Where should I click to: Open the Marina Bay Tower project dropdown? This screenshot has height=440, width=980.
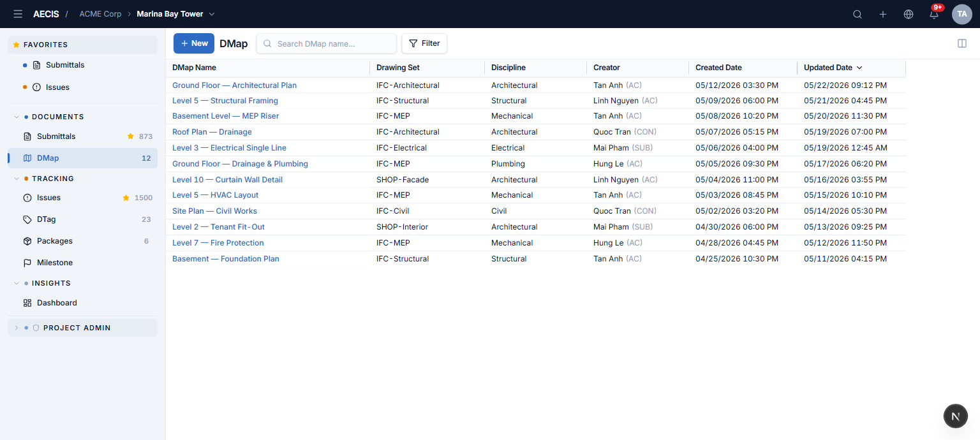175,14
